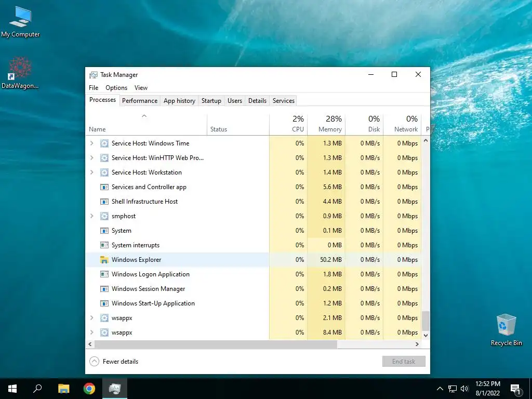The image size is (532, 399).
Task: Click the horizontal scrollbar thumb
Action: (x=216, y=344)
